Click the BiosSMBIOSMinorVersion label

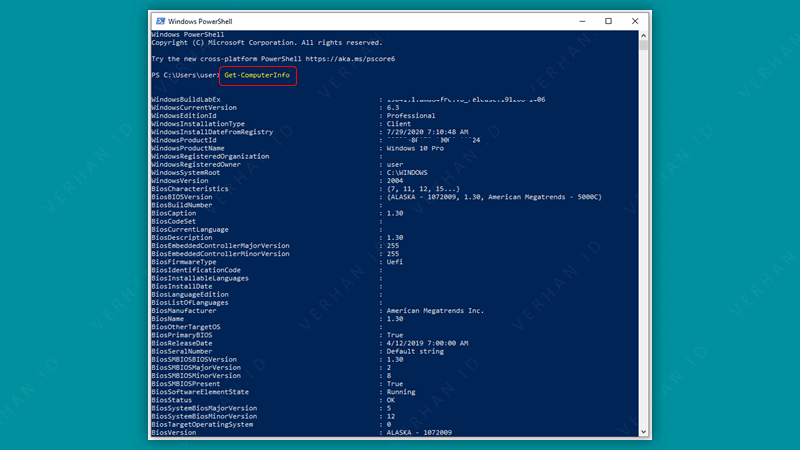(196, 376)
